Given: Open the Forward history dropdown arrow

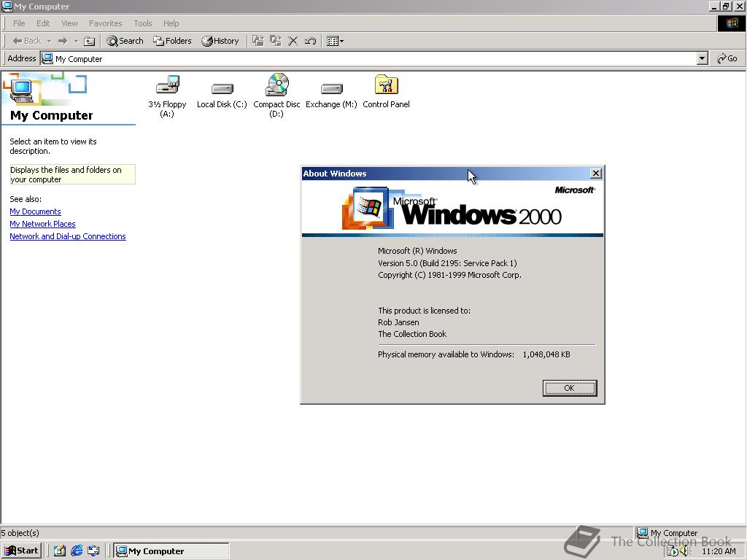Looking at the screenshot, I should [76, 41].
